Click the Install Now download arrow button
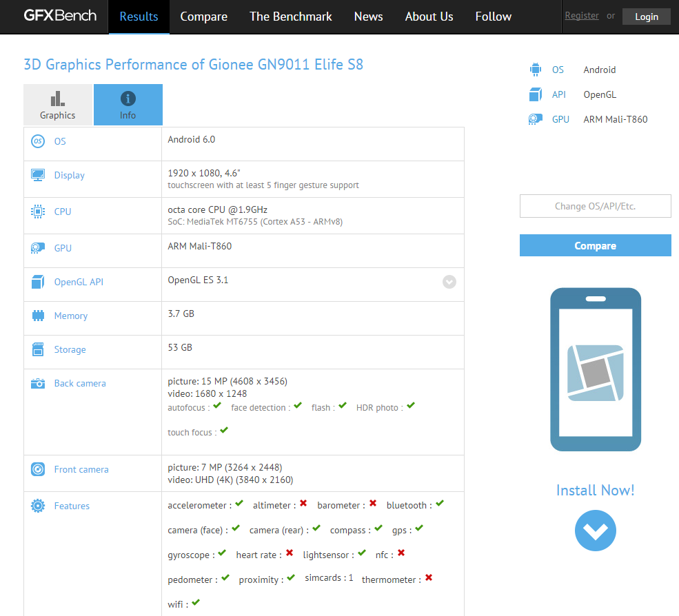The height and width of the screenshot is (616, 679). coord(596,531)
